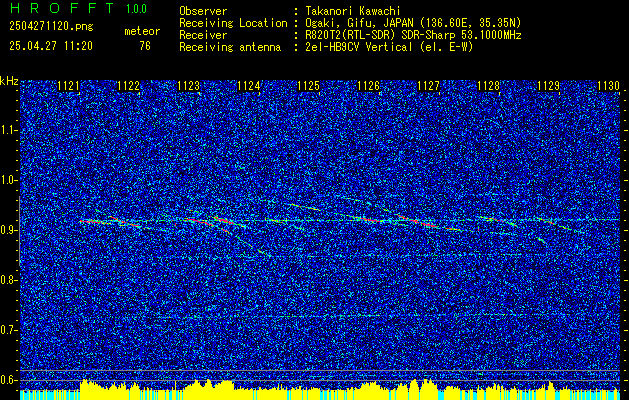The image size is (629, 400).
Task: Click the Receiver value R820T2(RTL-SDR)
Action: (x=350, y=35)
